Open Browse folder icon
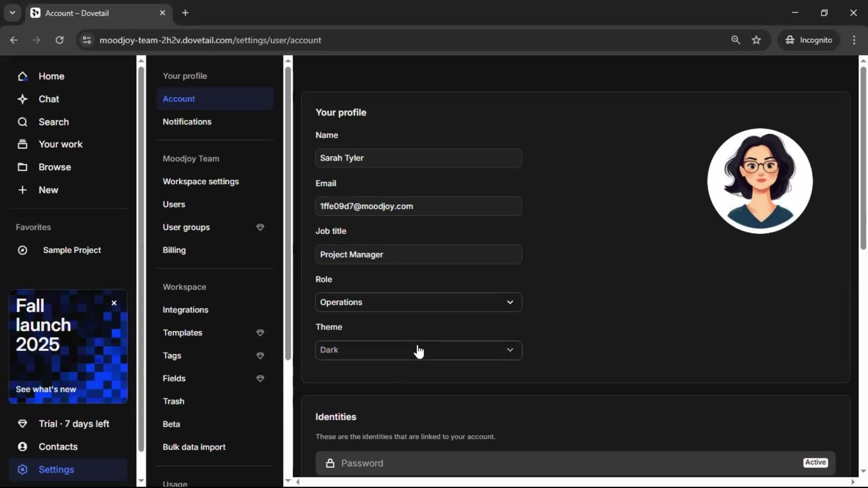The height and width of the screenshot is (488, 868). click(22, 167)
